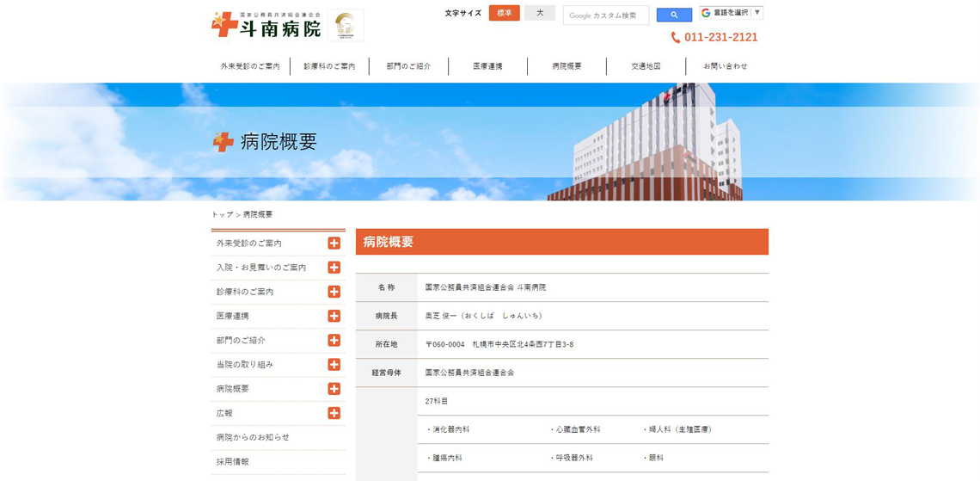Screen dimensions: 980x481
Task: Click the 眼科 department entry
Action: pos(652,458)
